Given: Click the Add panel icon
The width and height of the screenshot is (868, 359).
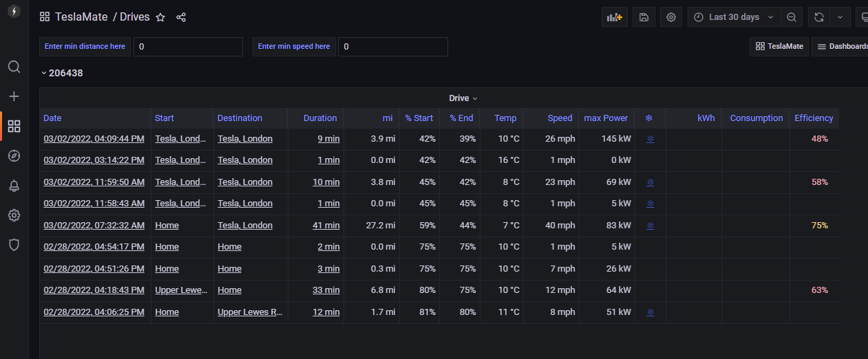Looking at the screenshot, I should point(614,17).
